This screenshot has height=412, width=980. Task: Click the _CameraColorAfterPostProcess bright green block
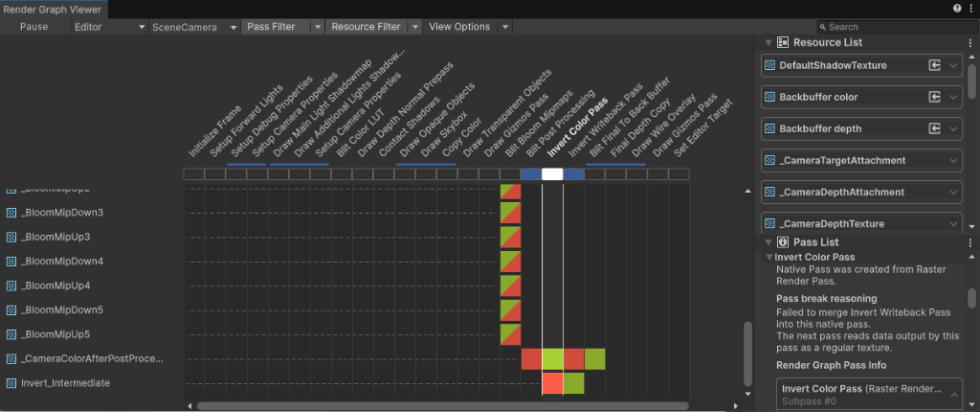(552, 358)
